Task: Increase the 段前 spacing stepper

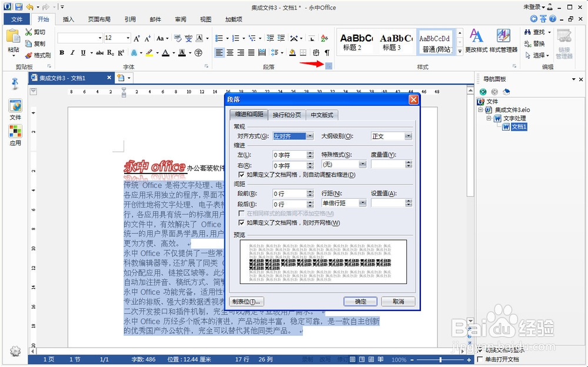Action: pyautogui.click(x=310, y=192)
